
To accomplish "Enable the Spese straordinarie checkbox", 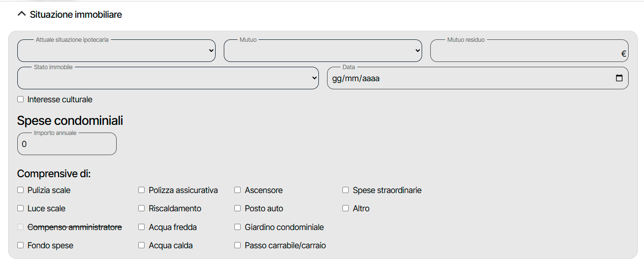I will pyautogui.click(x=345, y=190).
